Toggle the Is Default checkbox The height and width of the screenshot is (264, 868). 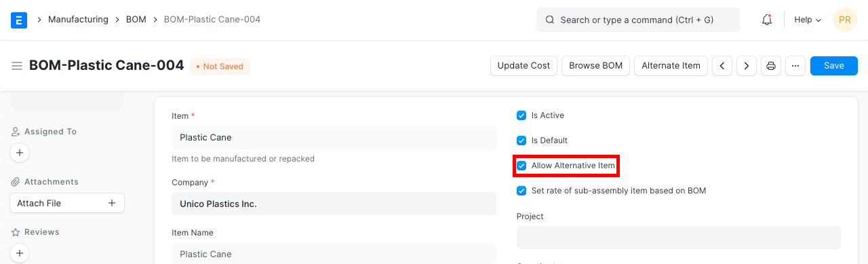[521, 140]
